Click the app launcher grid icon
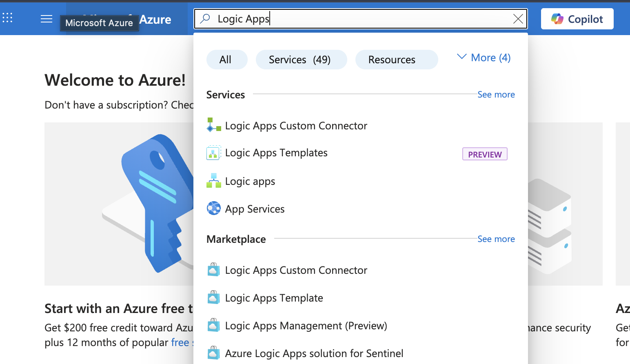This screenshot has height=364, width=630. pos(7,17)
